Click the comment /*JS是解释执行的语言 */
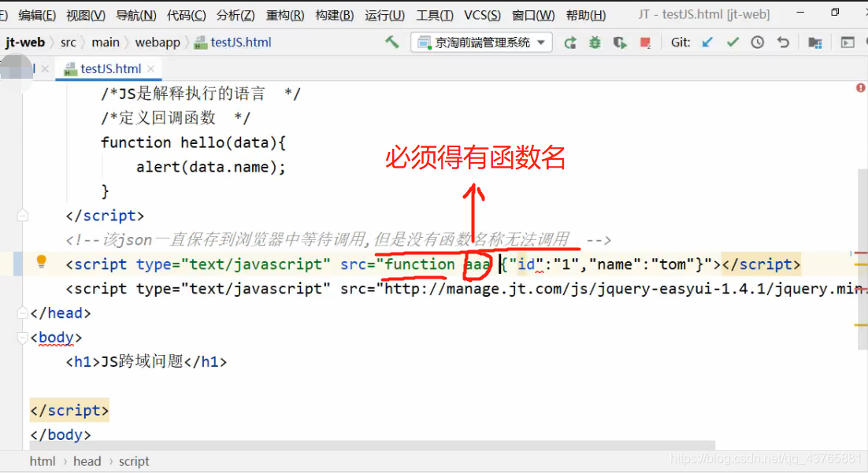The width and height of the screenshot is (868, 473). tap(200, 94)
